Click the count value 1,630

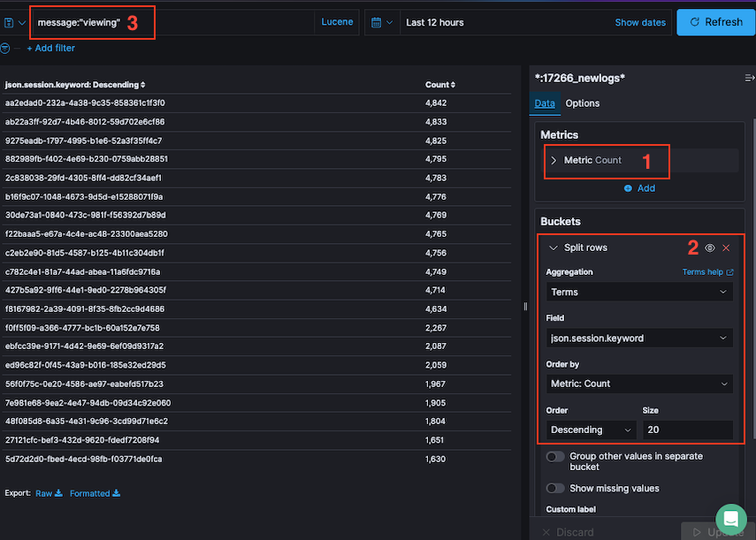[435, 459]
